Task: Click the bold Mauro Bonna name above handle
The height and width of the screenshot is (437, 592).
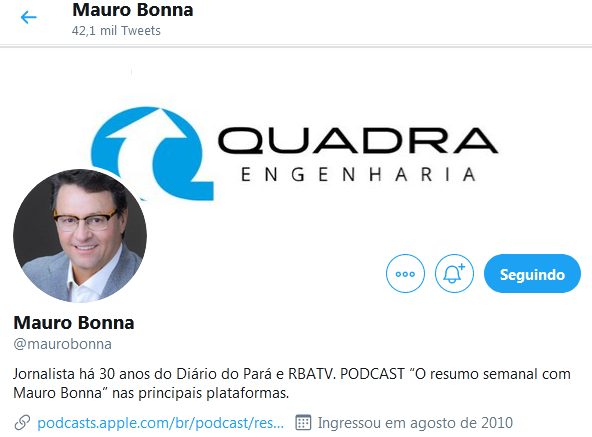Action: (74, 323)
